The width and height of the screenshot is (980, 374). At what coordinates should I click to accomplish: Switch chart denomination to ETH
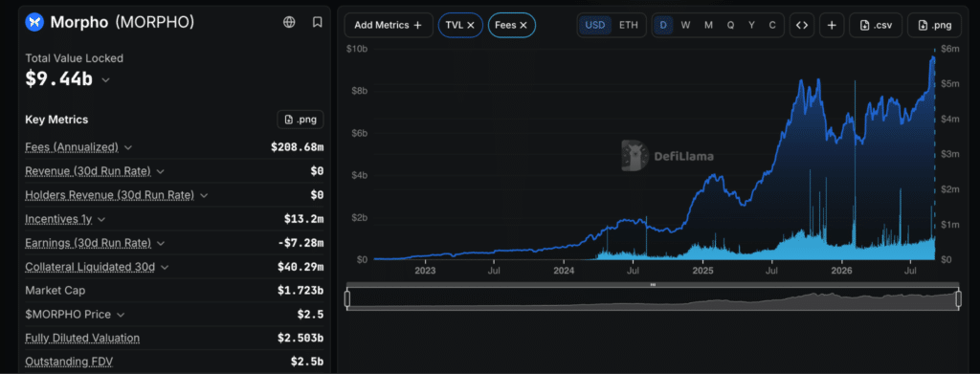629,25
